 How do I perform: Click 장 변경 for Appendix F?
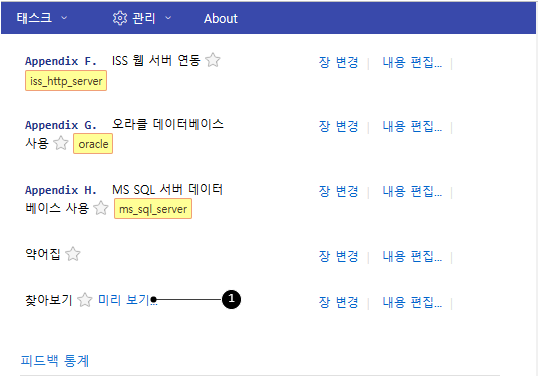coord(339,62)
